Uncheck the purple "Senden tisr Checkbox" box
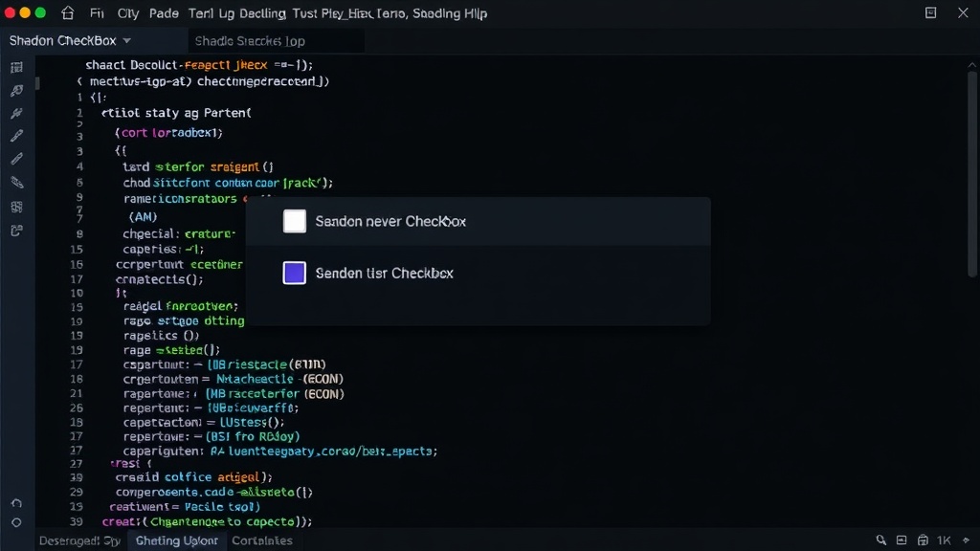Image resolution: width=980 pixels, height=551 pixels. tap(295, 273)
